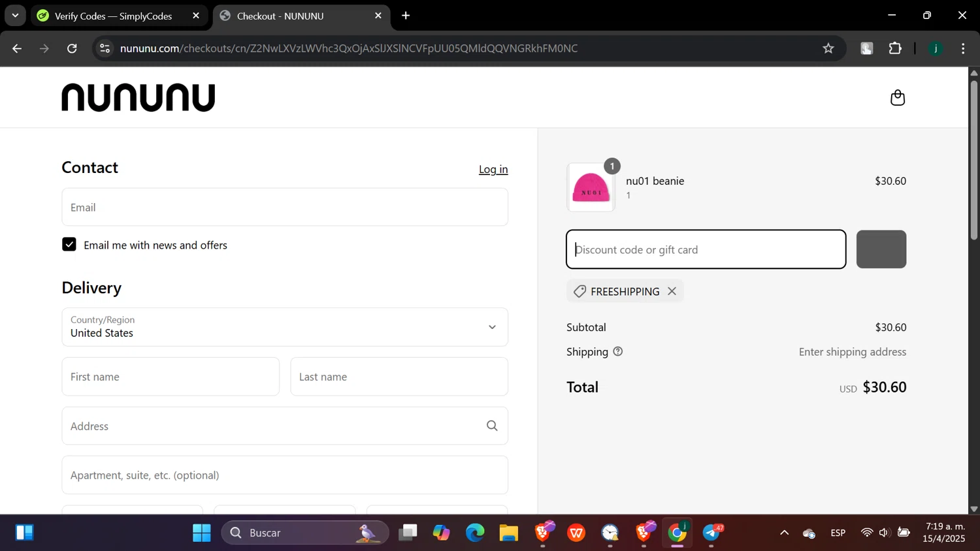Screen dimensions: 980x551
Task: Open Telegram from the taskbar
Action: click(x=712, y=533)
